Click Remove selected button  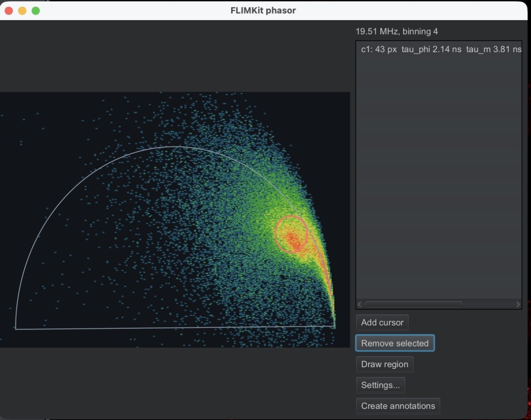(x=395, y=343)
